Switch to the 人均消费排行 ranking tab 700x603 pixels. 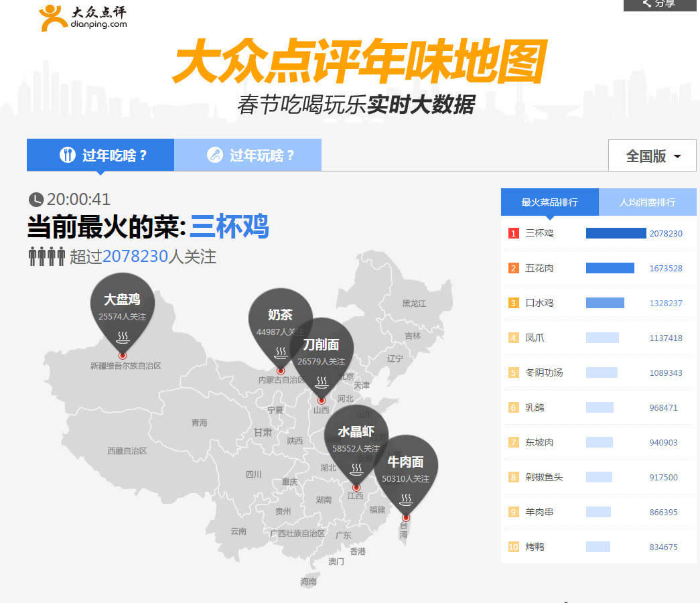click(x=647, y=202)
